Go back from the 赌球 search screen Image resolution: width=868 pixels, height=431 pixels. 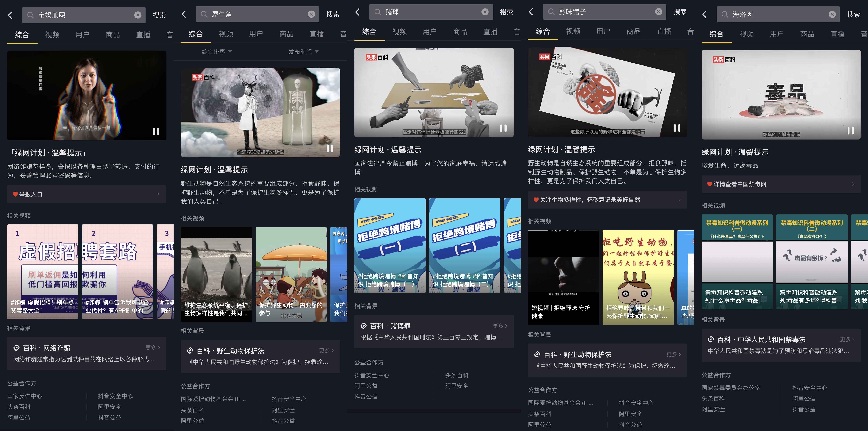(357, 12)
